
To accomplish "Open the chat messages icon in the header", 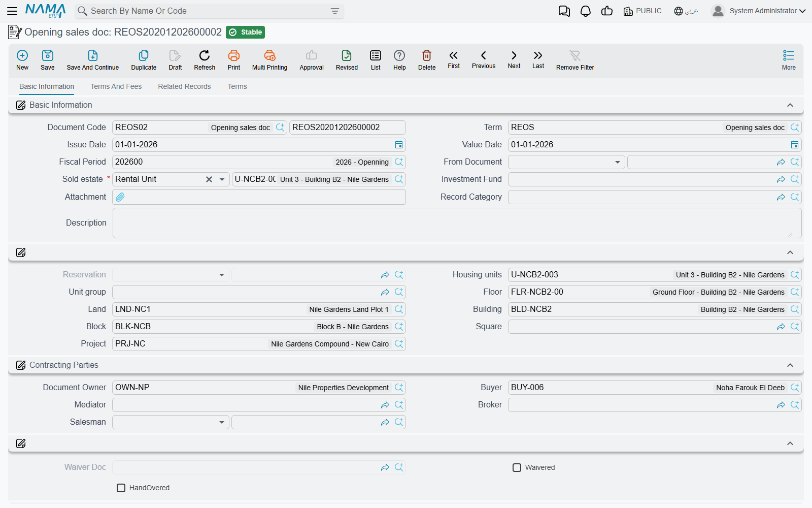I will pyautogui.click(x=564, y=11).
